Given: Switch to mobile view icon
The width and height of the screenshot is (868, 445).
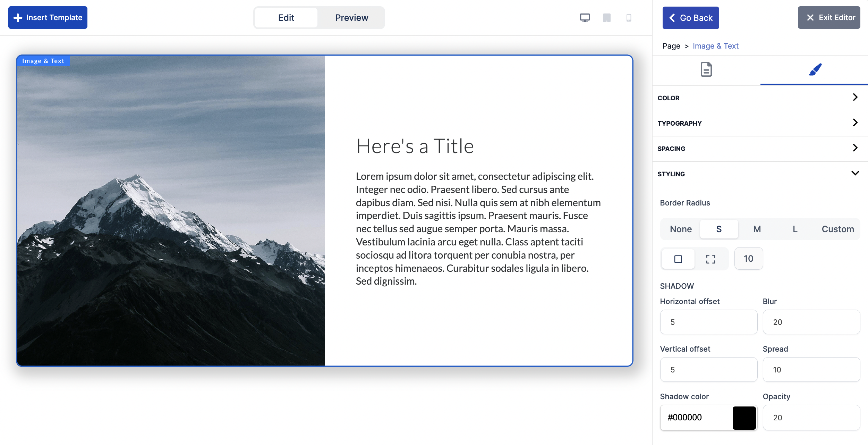Looking at the screenshot, I should tap(629, 18).
